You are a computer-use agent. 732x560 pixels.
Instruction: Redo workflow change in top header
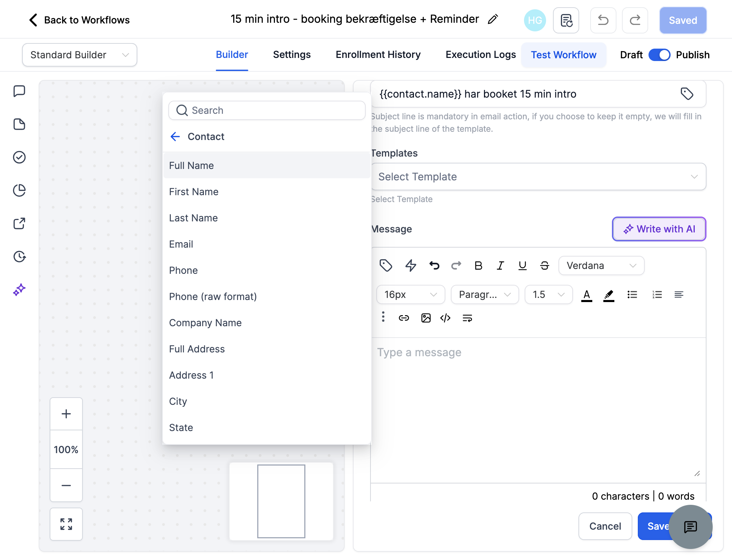coord(635,20)
